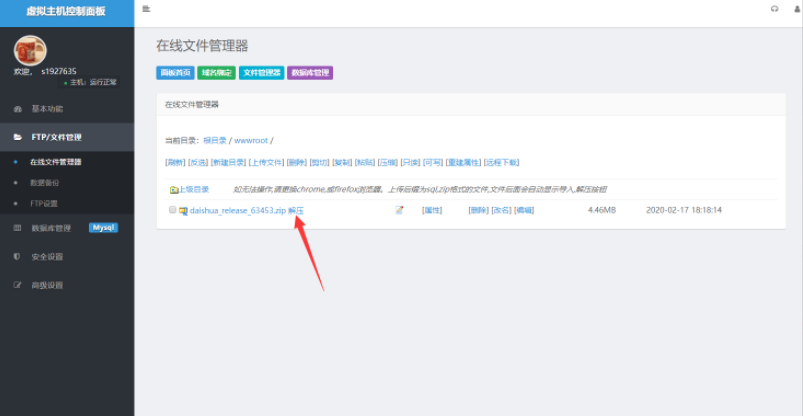Click the s1927635 username text
Image resolution: width=803 pixels, height=416 pixels.
pyautogui.click(x=59, y=71)
